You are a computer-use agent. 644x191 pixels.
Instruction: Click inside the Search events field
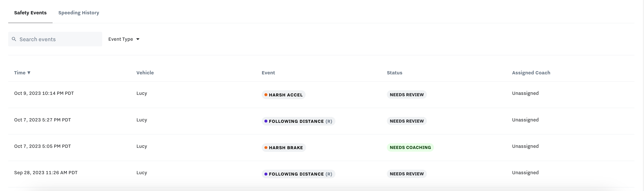pyautogui.click(x=55, y=39)
